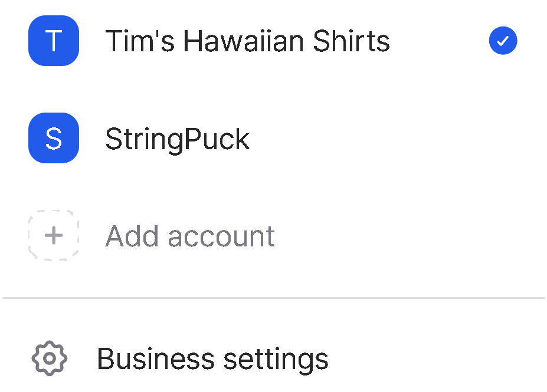Click the Add account label
Screen dimensions: 547x392
pos(190,236)
